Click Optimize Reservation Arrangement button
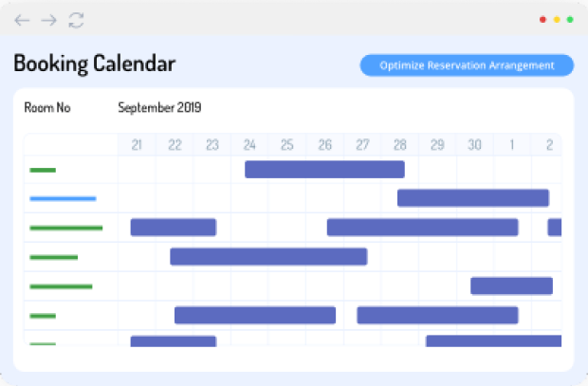Viewport: 588px width, 386px height. 467,65
